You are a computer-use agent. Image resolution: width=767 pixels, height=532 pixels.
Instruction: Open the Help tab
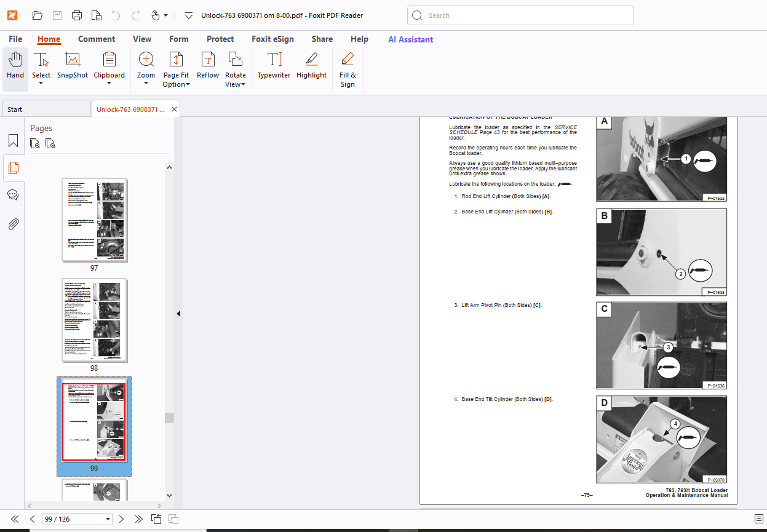click(359, 39)
